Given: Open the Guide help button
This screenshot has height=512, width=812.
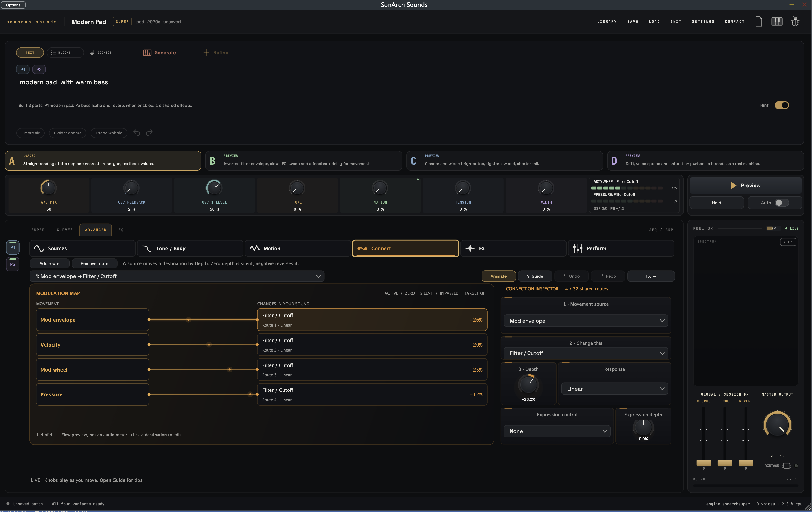Looking at the screenshot, I should pos(535,276).
